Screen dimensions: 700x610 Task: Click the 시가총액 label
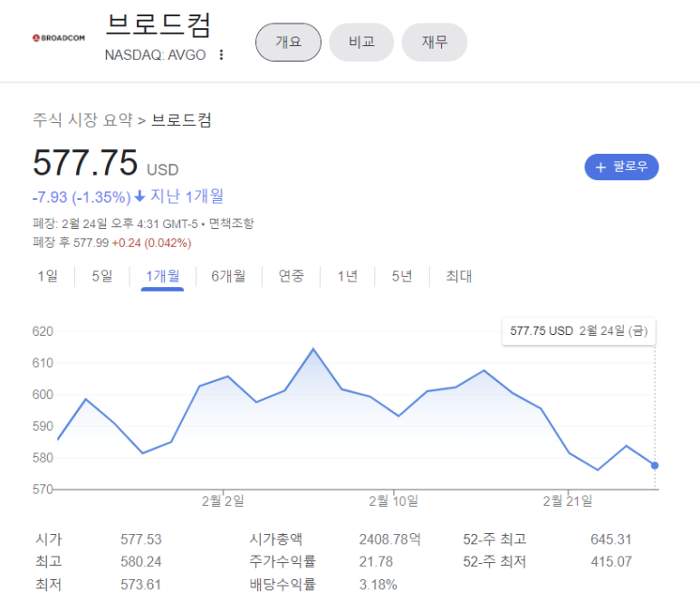pyautogui.click(x=276, y=539)
